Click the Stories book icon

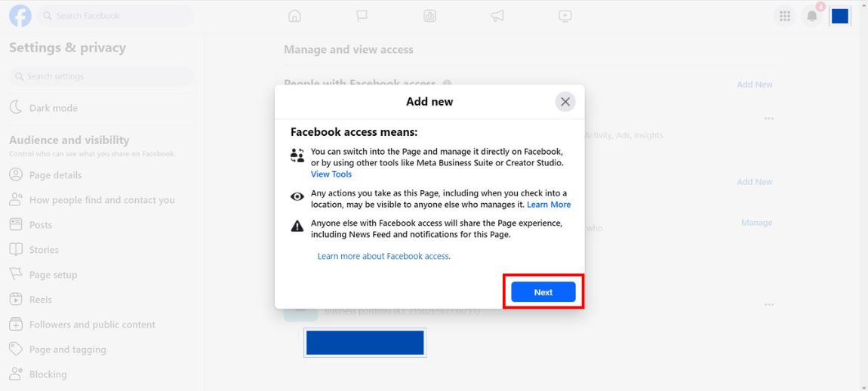tap(16, 250)
